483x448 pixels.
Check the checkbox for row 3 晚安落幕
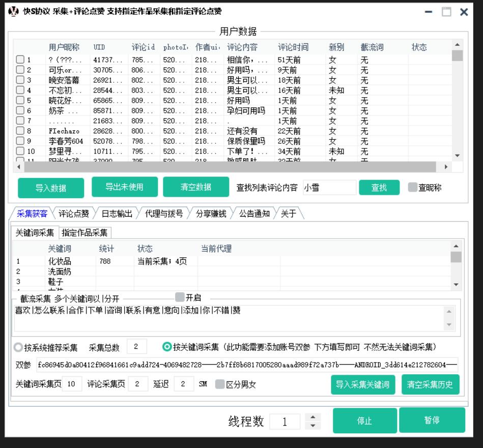pyautogui.click(x=20, y=80)
